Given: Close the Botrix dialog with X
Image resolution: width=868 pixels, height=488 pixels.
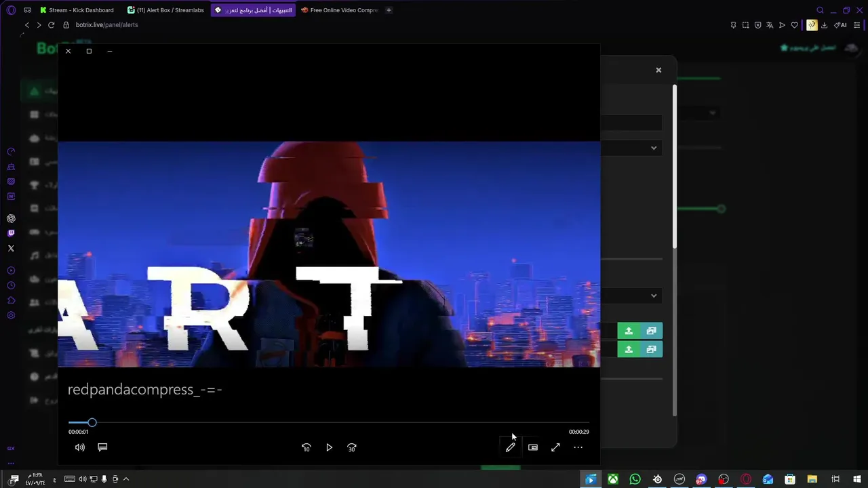Looking at the screenshot, I should point(658,70).
